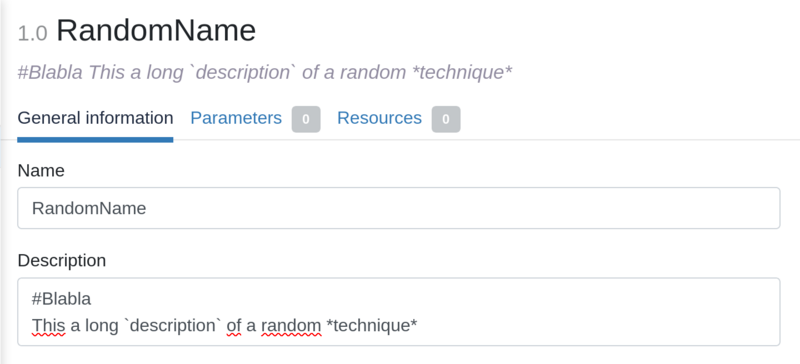800x364 pixels.
Task: Click the Resources count badge showing 0
Action: point(446,119)
